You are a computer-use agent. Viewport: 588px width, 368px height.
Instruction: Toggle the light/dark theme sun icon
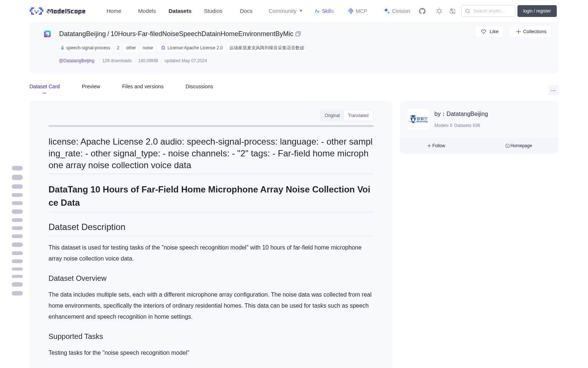click(x=439, y=11)
